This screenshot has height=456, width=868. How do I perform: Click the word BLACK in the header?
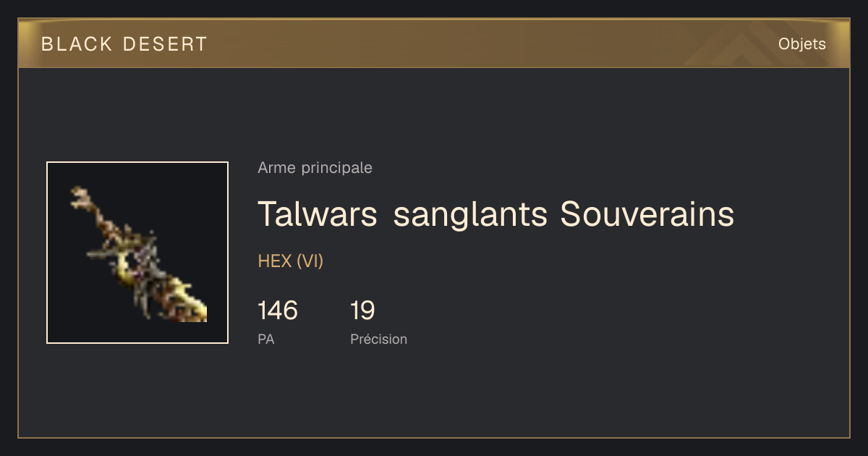(x=77, y=44)
